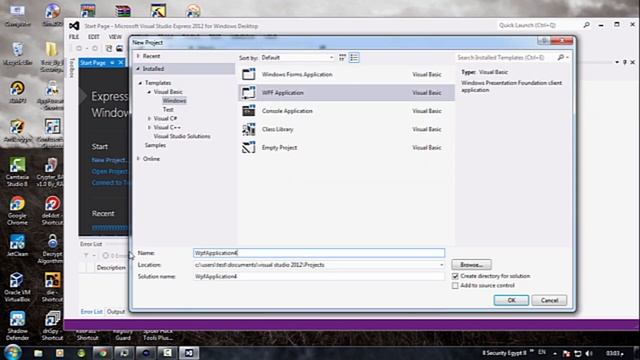The width and height of the screenshot is (640, 360).
Task: Close the Start Page tab
Action: point(120,62)
